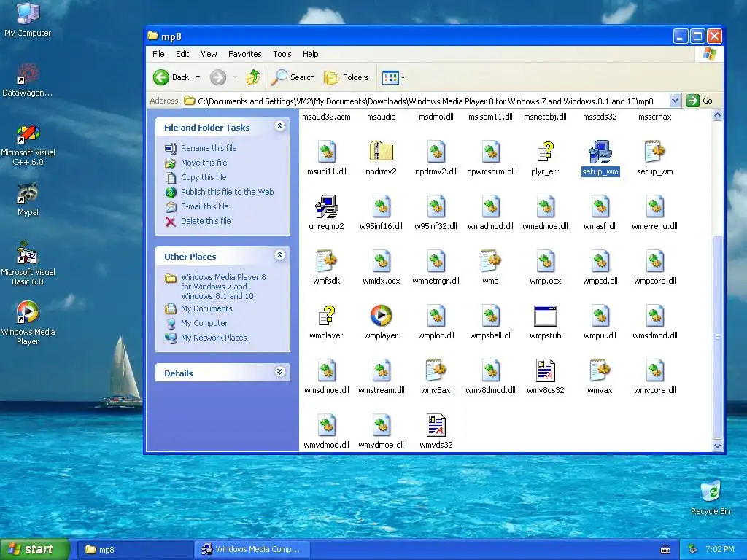Click the Search toolbar button
Screen dimensions: 747x560
pos(293,77)
